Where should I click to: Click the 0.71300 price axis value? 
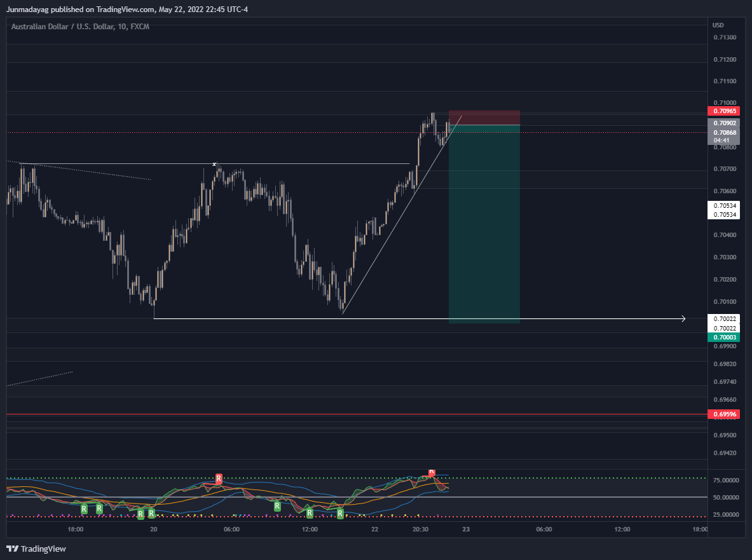[725, 38]
